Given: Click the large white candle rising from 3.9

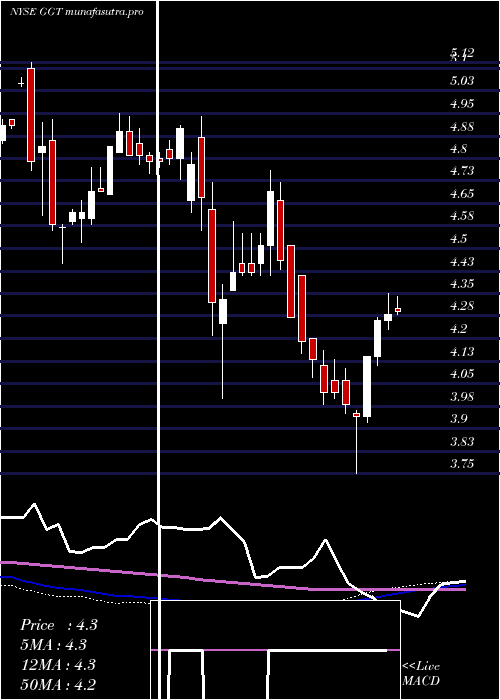Looking at the screenshot, I should click(x=367, y=386).
